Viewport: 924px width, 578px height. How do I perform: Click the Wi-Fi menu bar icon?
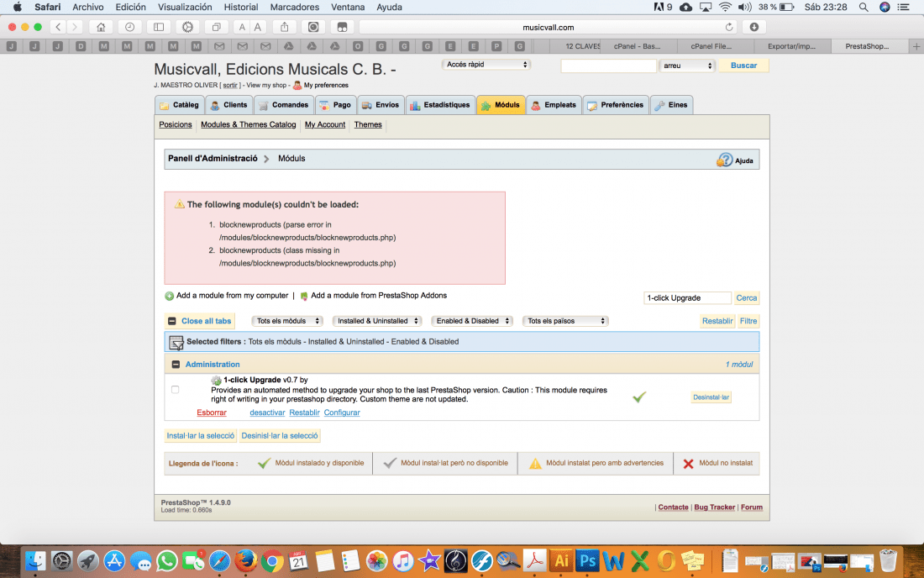[x=726, y=7]
